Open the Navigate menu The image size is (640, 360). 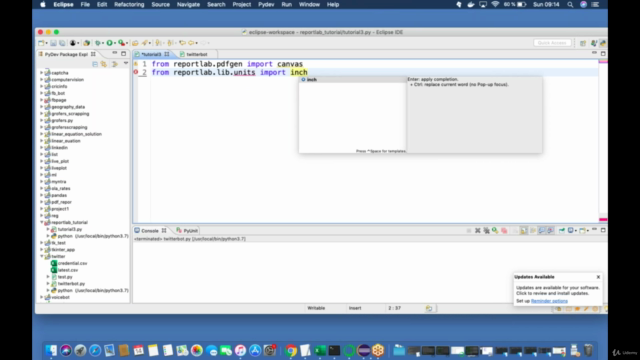pyautogui.click(x=188, y=4)
